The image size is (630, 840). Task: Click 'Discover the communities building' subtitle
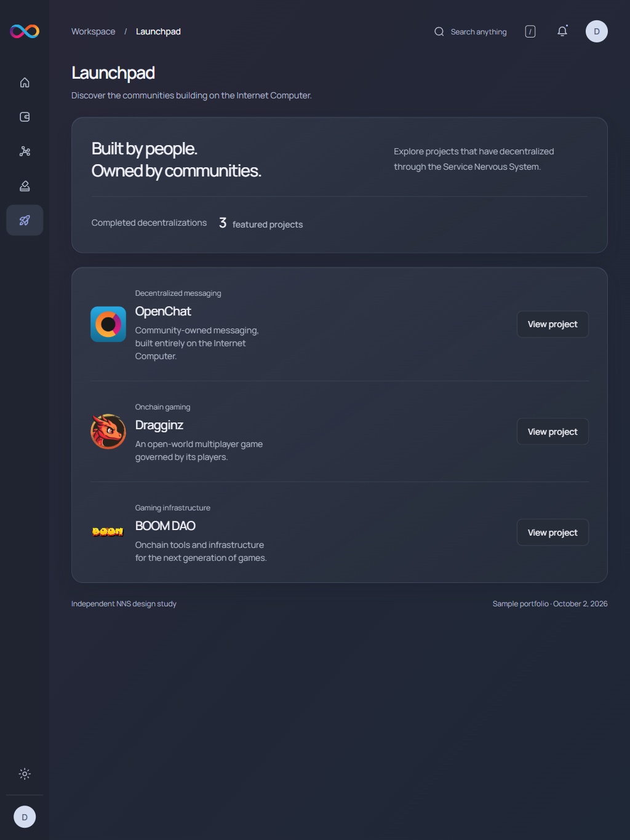tap(191, 95)
